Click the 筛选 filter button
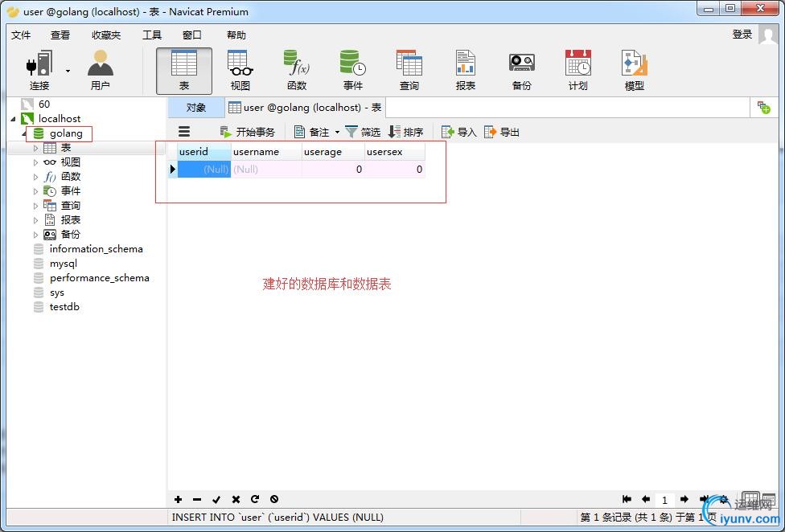 pyautogui.click(x=363, y=132)
